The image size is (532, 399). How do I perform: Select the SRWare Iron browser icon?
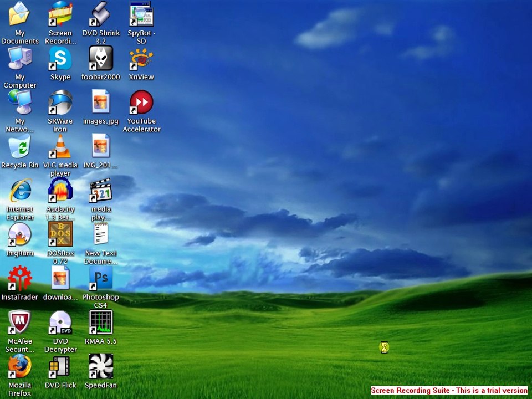[x=60, y=102]
